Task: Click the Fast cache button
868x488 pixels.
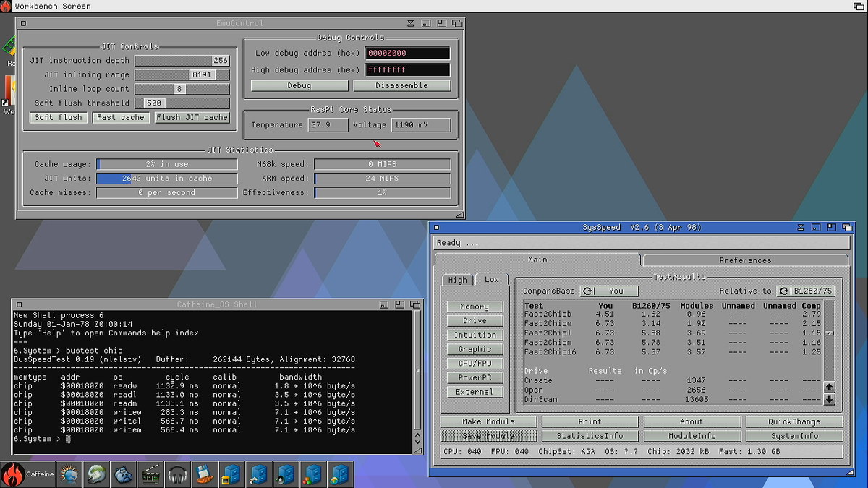Action: pyautogui.click(x=121, y=117)
